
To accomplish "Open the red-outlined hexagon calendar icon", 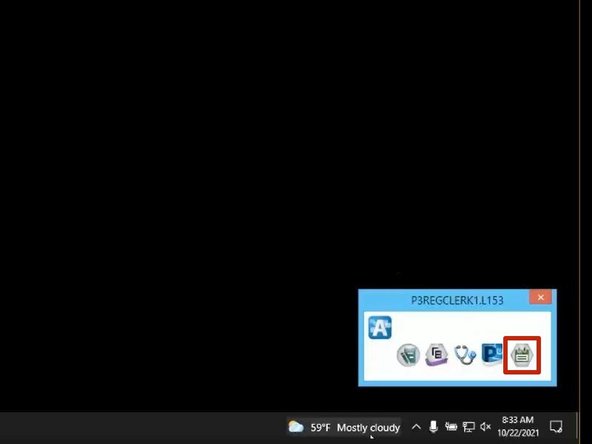I will click(522, 355).
